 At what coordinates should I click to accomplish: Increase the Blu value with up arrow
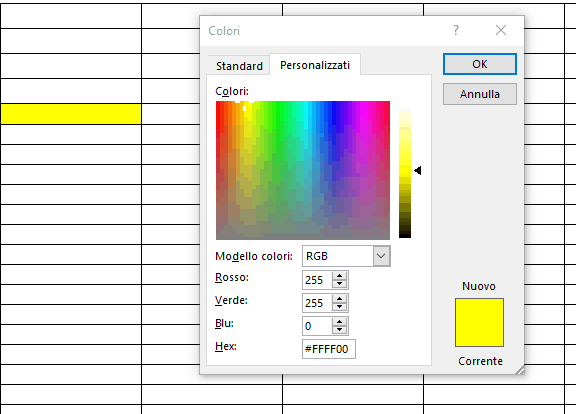coord(339,322)
